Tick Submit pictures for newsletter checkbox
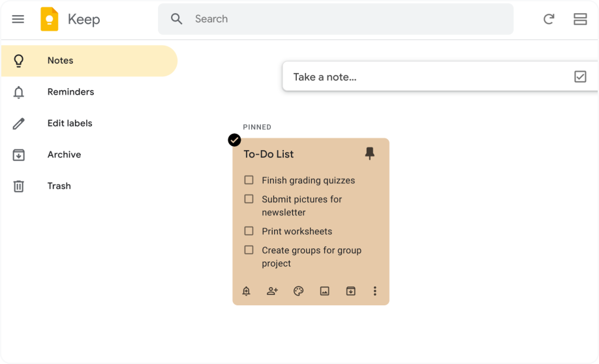The width and height of the screenshot is (599, 364). (x=249, y=199)
